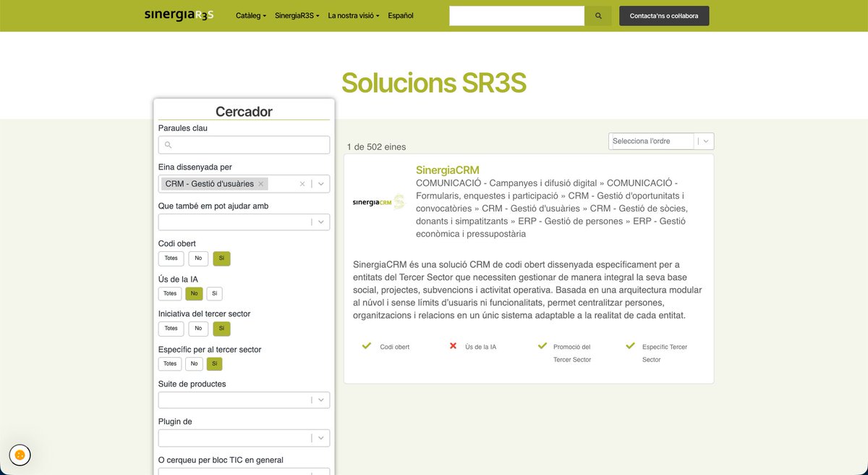This screenshot has width=868, height=475.
Task: Focus the header search text field
Action: 516,16
